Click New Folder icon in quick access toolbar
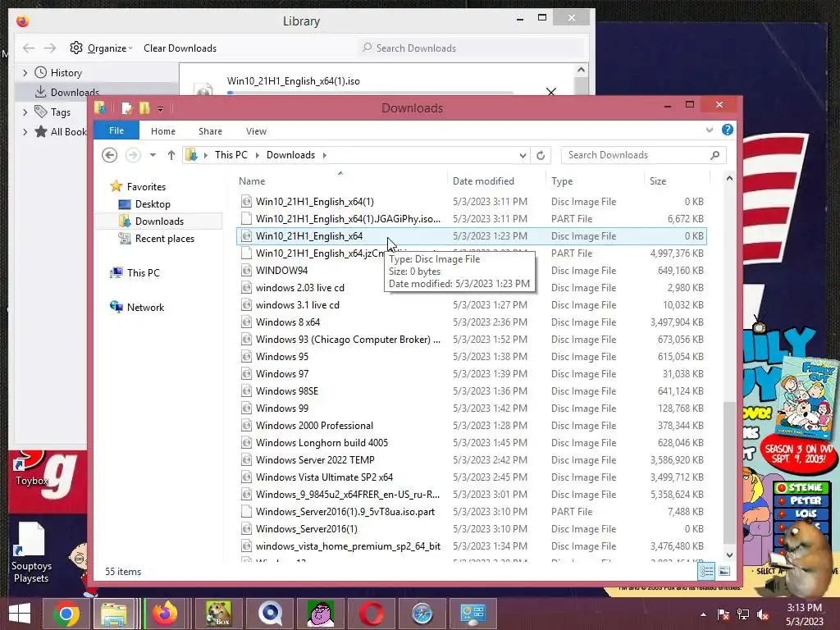Viewport: 840px width, 630px height. 144,108
